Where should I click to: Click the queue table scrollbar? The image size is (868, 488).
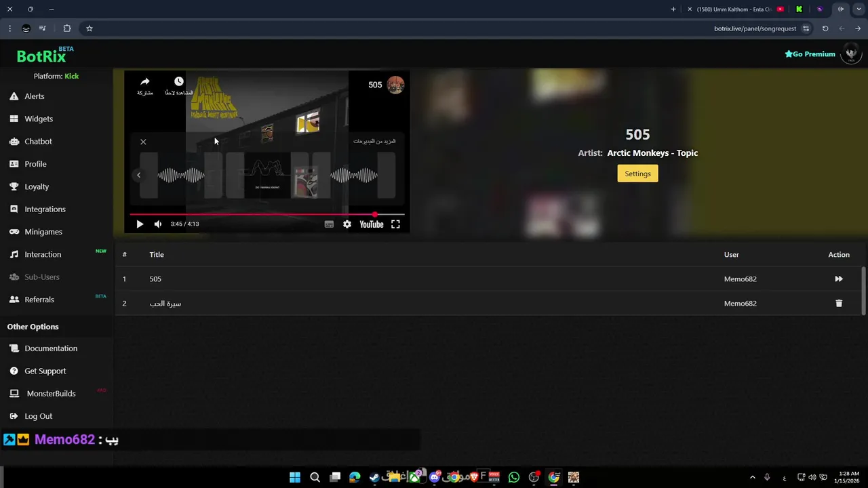(x=863, y=291)
